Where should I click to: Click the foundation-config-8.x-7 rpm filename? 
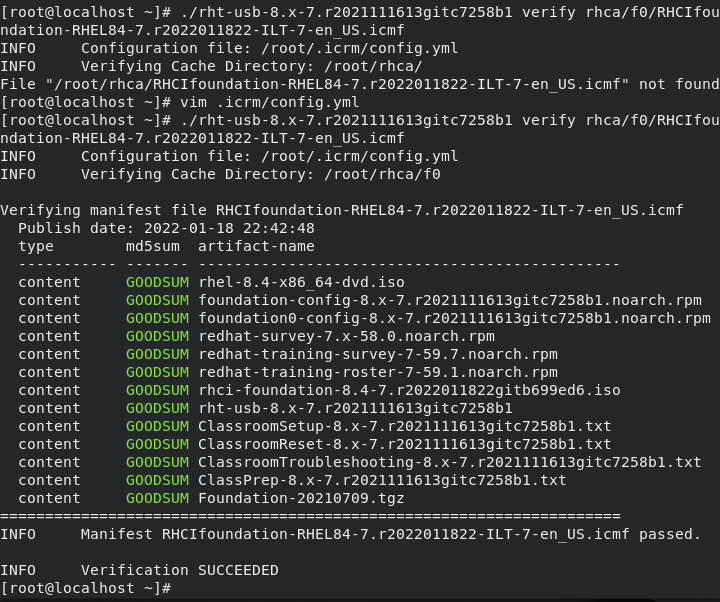tap(450, 300)
